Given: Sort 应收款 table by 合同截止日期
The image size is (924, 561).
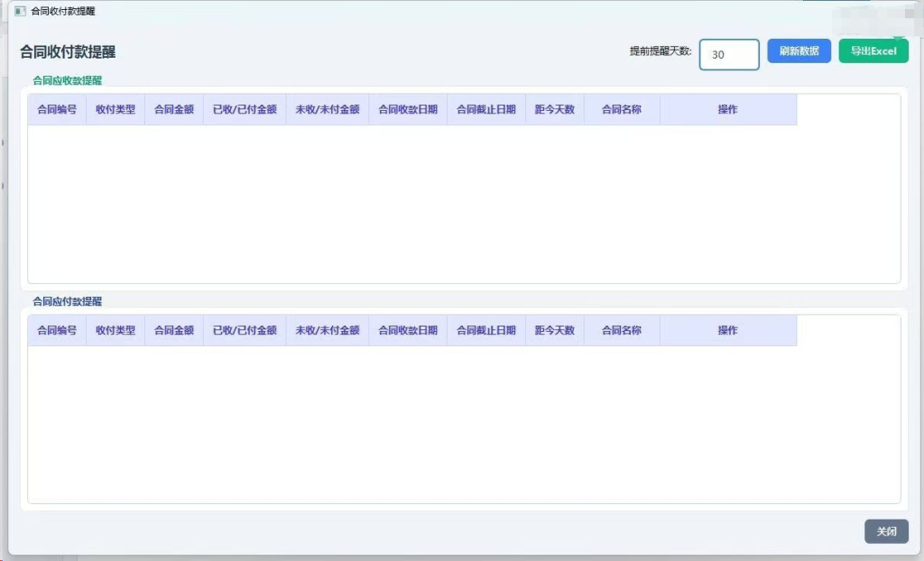Looking at the screenshot, I should [486, 110].
